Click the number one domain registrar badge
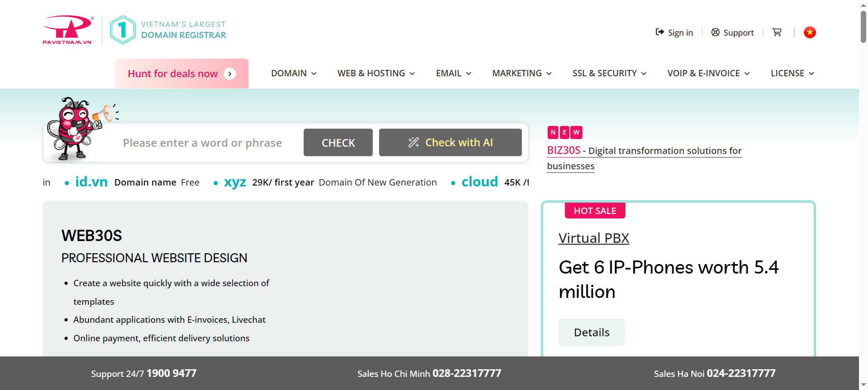 click(122, 30)
